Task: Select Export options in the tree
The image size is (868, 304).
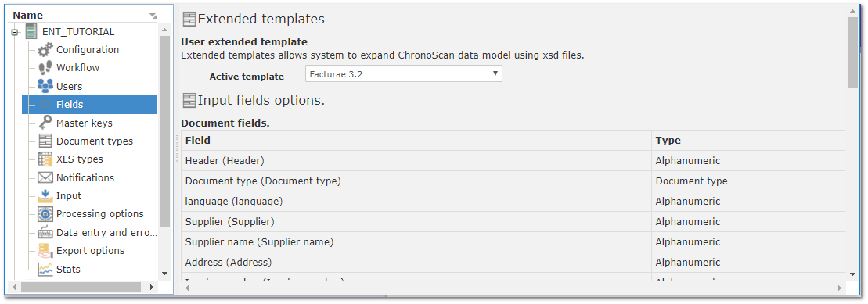Action: [90, 250]
